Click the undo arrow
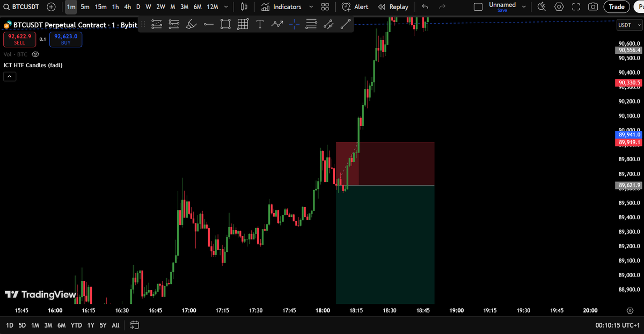 pos(425,7)
